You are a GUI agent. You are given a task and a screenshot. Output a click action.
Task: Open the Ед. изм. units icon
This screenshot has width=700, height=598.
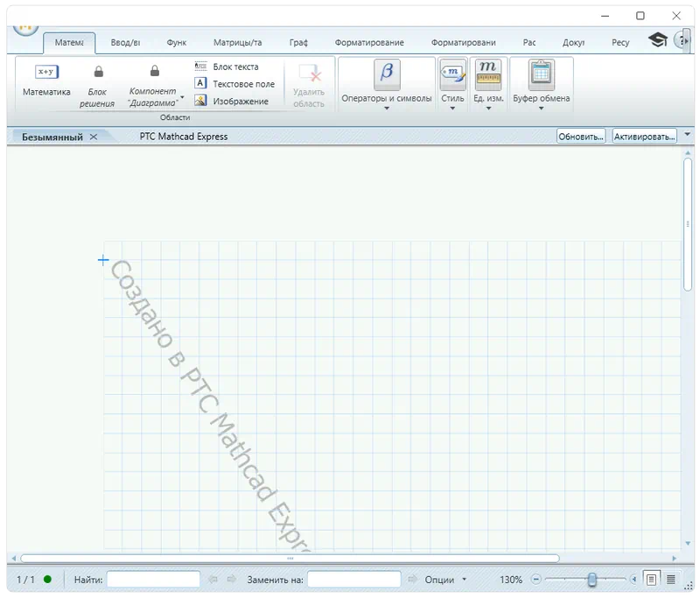click(x=488, y=74)
